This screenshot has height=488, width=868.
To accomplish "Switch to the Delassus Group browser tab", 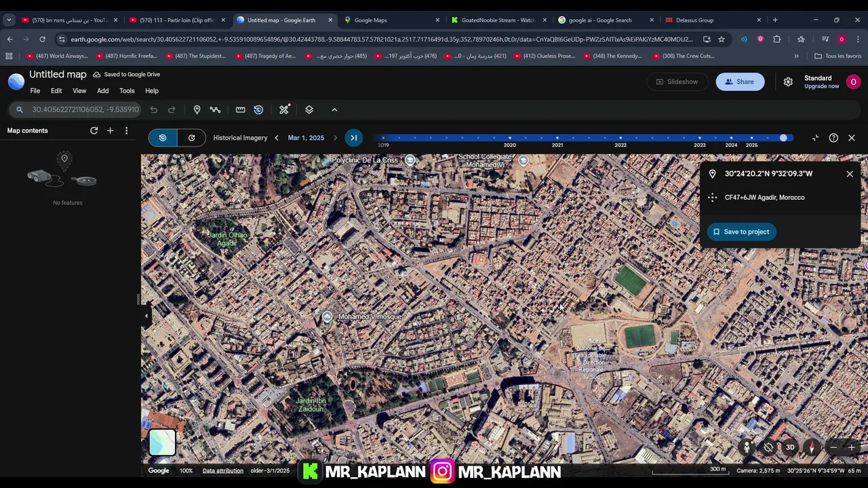I will point(713,20).
